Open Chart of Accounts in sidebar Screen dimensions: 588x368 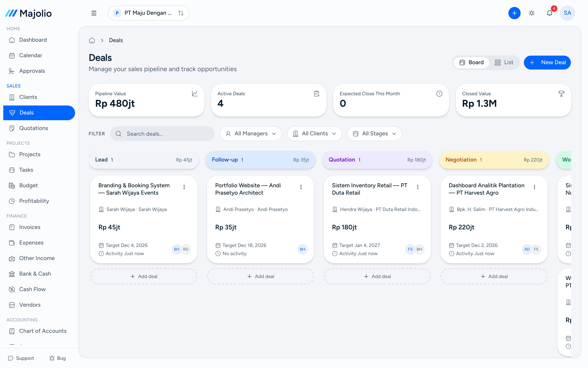pos(39,331)
